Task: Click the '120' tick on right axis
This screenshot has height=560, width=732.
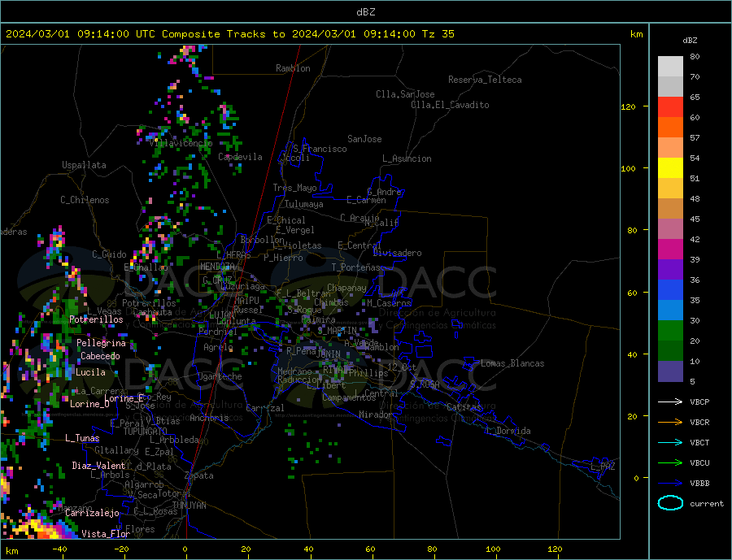Action: click(629, 106)
